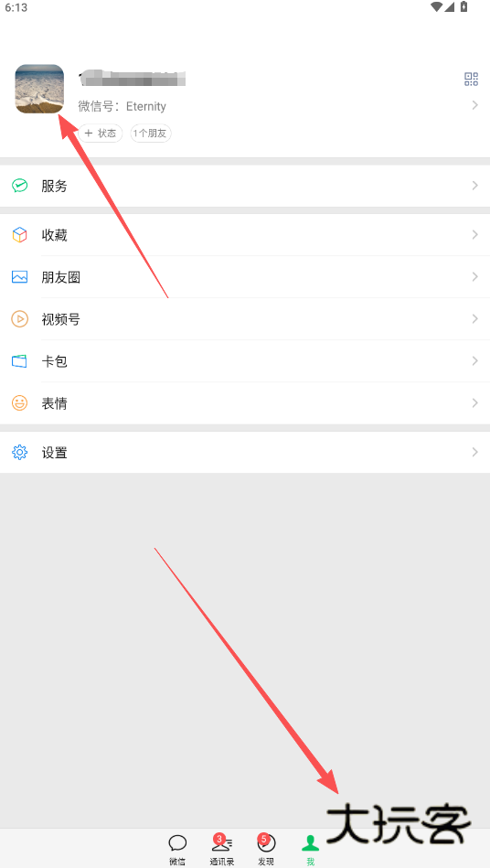Tap the 设置 settings gear icon
Image resolution: width=490 pixels, height=868 pixels.
[20, 452]
